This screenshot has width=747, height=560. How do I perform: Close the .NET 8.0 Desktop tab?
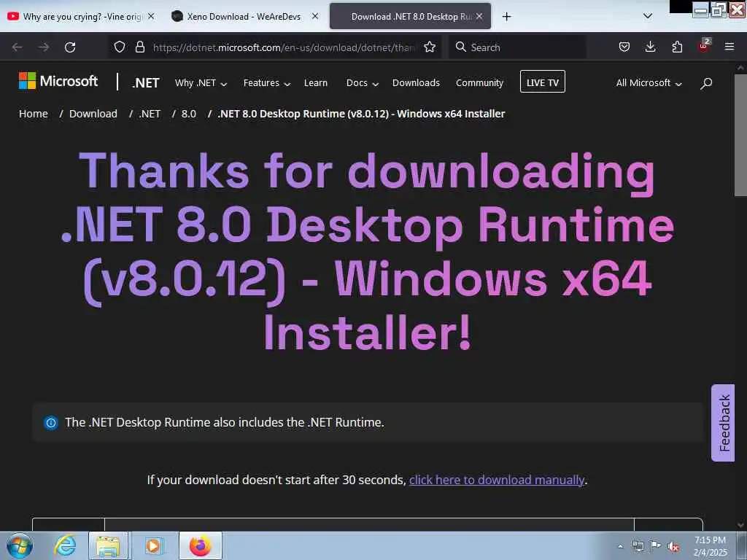479,16
